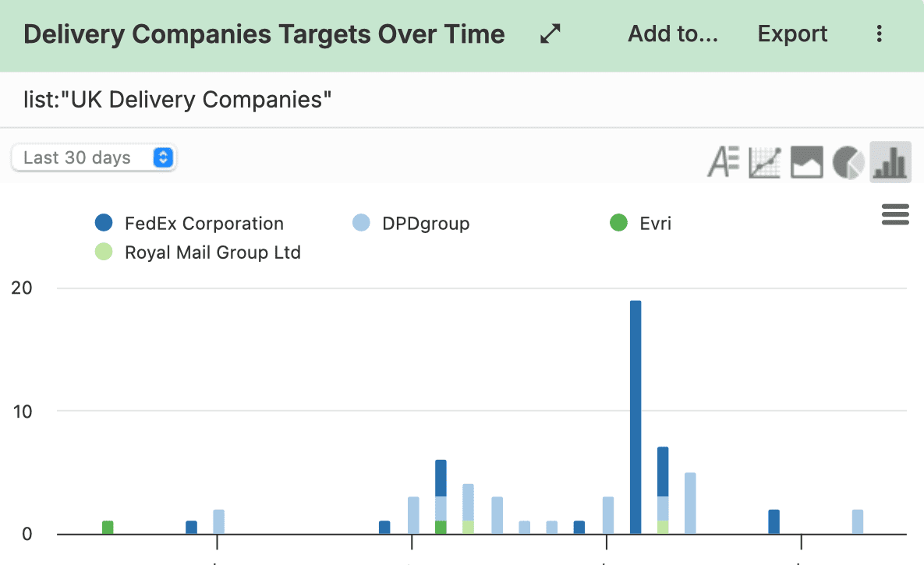This screenshot has height=565, width=924.
Task: Open the chart hamburger context menu
Action: point(895,214)
